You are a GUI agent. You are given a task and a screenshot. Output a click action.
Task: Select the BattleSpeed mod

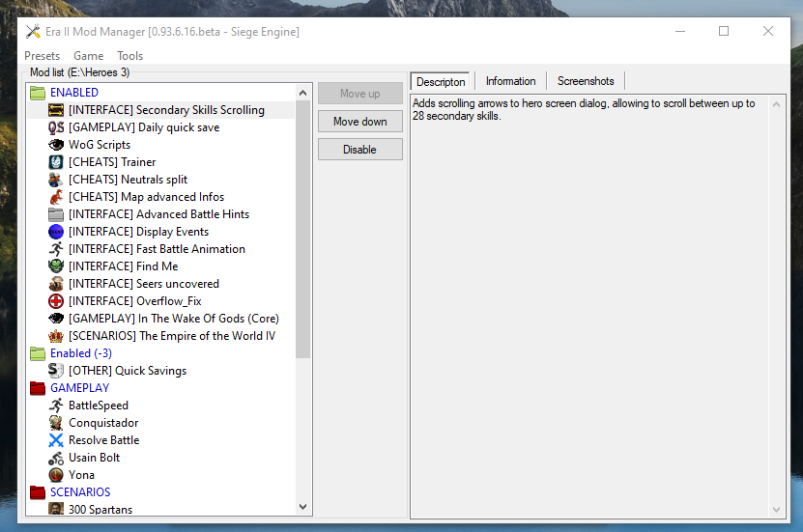pos(99,406)
